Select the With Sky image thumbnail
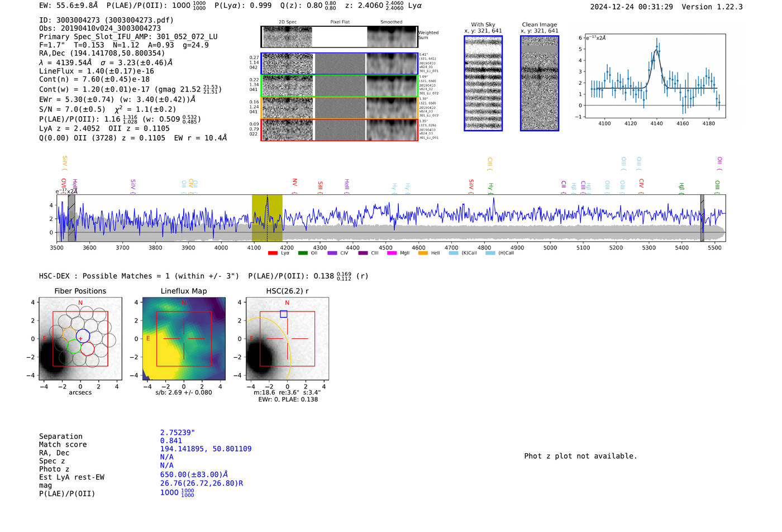 (483, 83)
